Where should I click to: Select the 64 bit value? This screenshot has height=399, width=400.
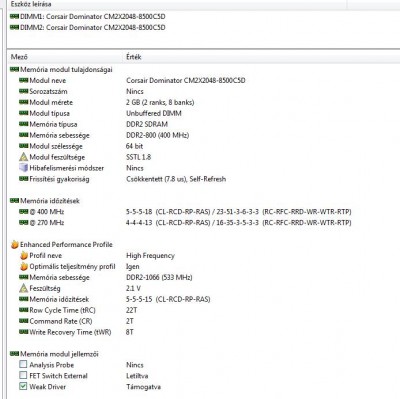tap(135, 146)
